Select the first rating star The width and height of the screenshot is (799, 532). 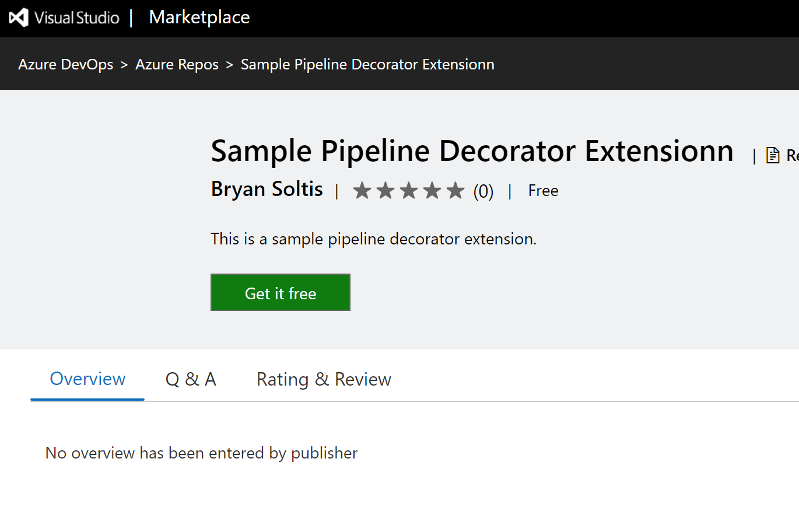click(362, 190)
